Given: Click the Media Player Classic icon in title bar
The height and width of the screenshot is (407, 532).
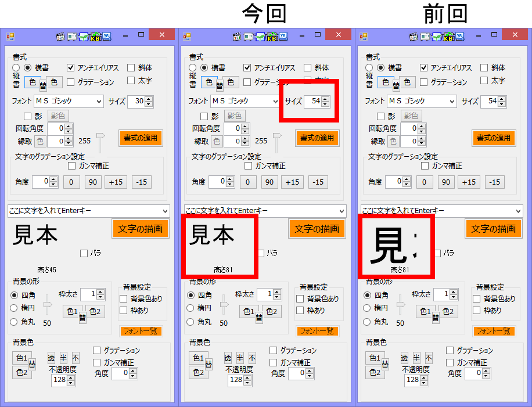Looking at the screenshot, I should [60, 36].
